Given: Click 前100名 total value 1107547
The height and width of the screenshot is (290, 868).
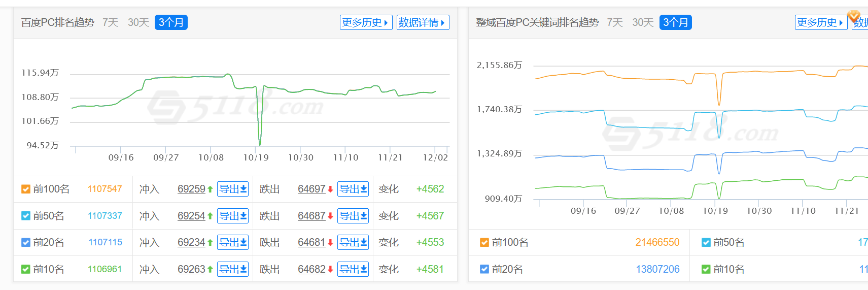Looking at the screenshot, I should pyautogui.click(x=105, y=189).
